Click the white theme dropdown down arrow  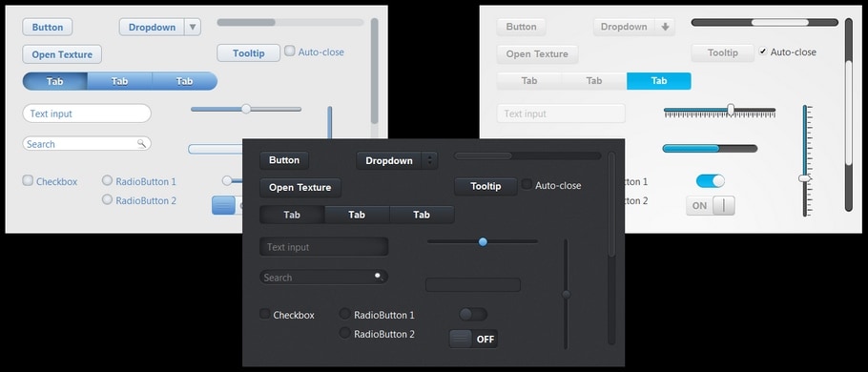click(x=665, y=27)
